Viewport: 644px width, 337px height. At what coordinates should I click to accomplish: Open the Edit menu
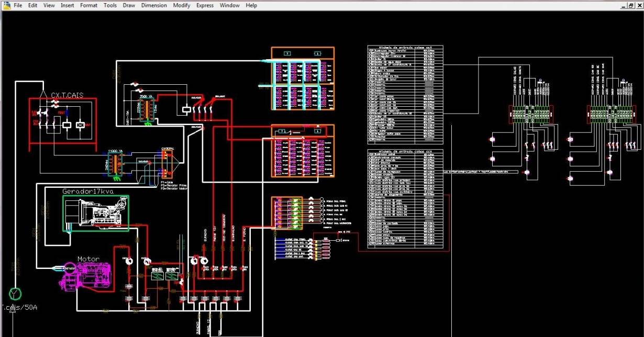(x=32, y=5)
